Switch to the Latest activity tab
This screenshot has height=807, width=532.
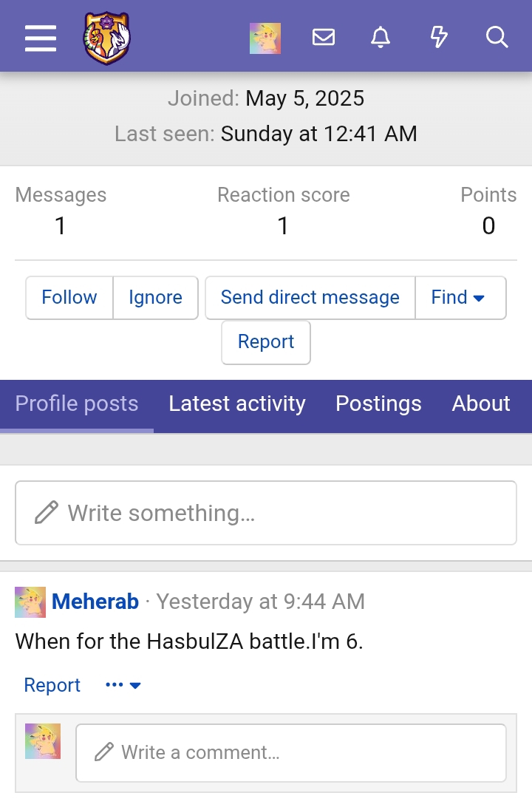pyautogui.click(x=236, y=403)
